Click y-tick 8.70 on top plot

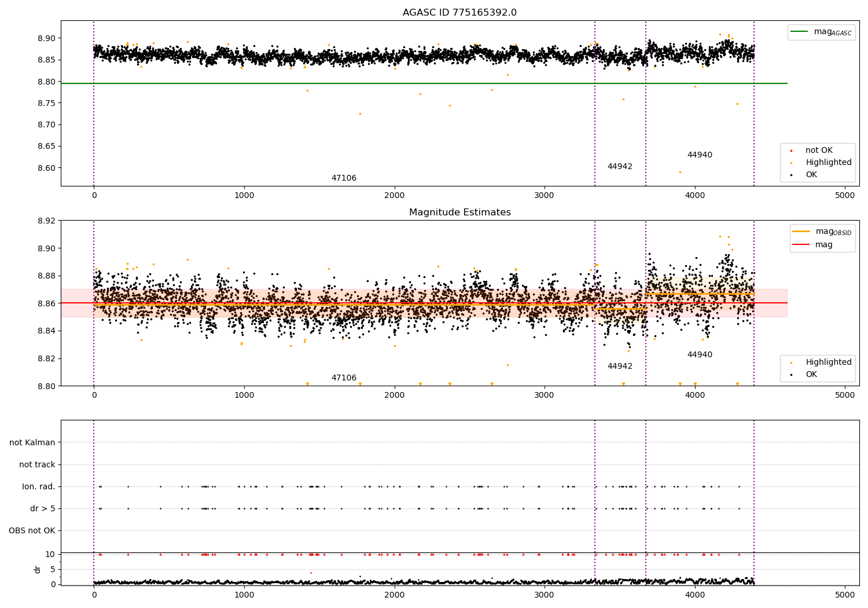click(x=47, y=125)
